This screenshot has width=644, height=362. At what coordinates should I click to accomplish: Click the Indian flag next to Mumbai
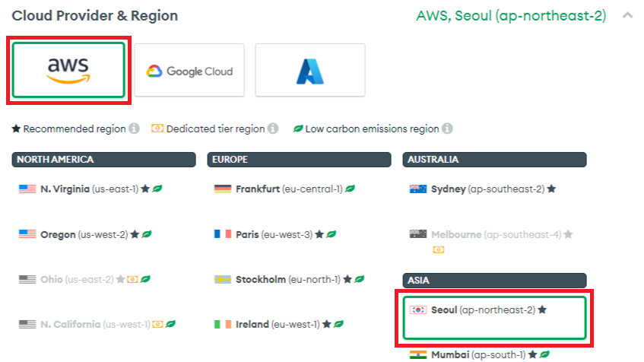418,354
